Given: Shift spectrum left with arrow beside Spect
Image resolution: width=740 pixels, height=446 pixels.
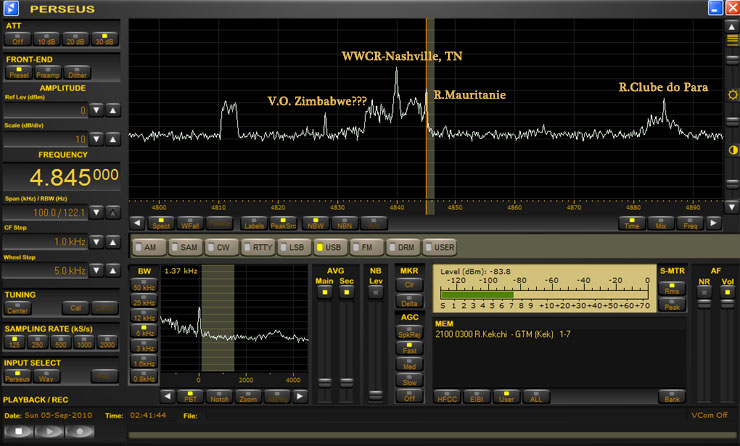Looking at the screenshot, I should [x=137, y=223].
